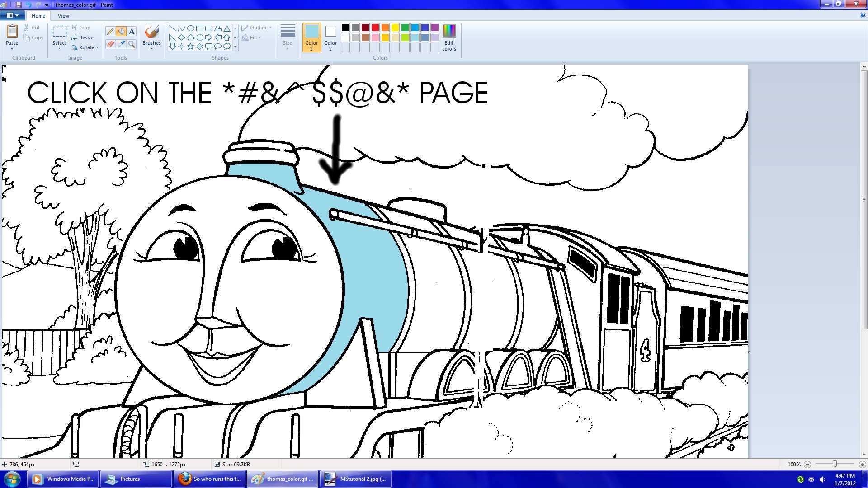Open the shape Outline dropdown
Viewport: 868px width, 488px height.
pyautogui.click(x=257, y=28)
